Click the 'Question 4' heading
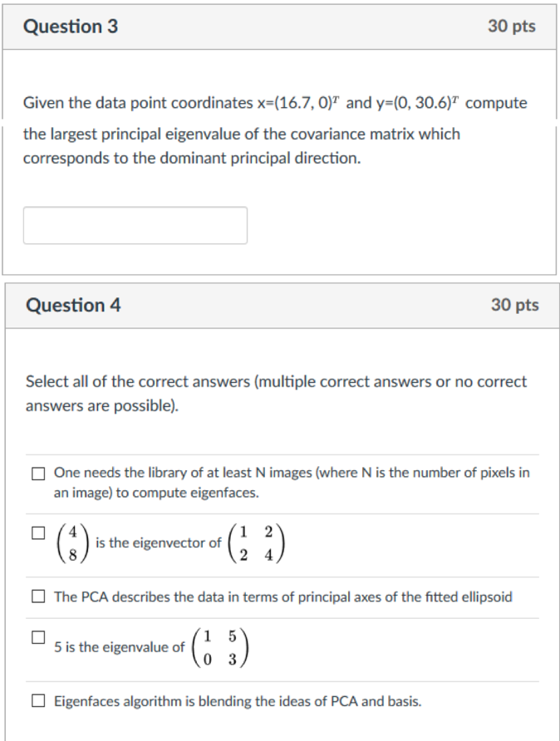This screenshot has height=741, width=560. pyautogui.click(x=73, y=305)
